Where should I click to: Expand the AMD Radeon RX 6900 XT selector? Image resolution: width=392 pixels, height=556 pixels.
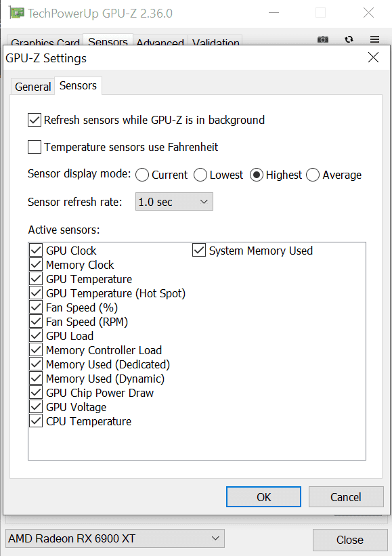click(x=115, y=538)
